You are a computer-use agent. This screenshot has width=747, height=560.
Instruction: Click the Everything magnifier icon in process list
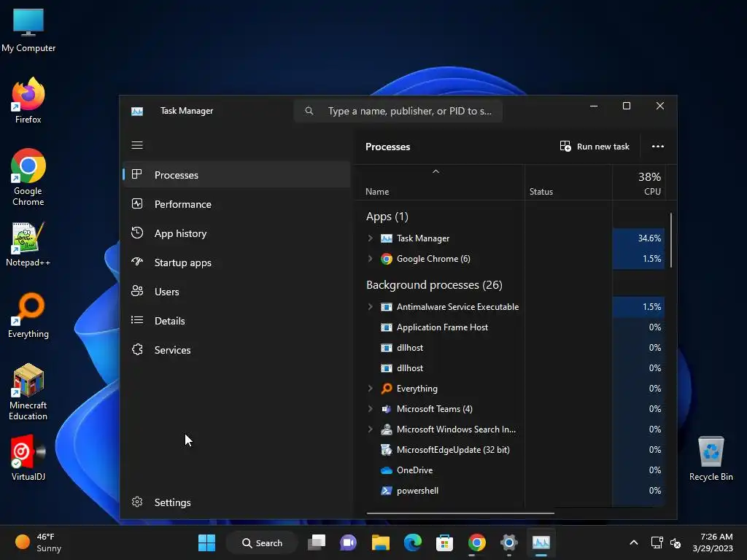[x=387, y=389]
